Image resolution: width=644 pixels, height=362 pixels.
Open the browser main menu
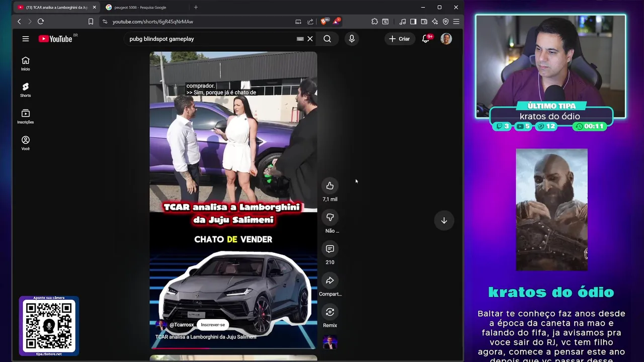pyautogui.click(x=456, y=22)
